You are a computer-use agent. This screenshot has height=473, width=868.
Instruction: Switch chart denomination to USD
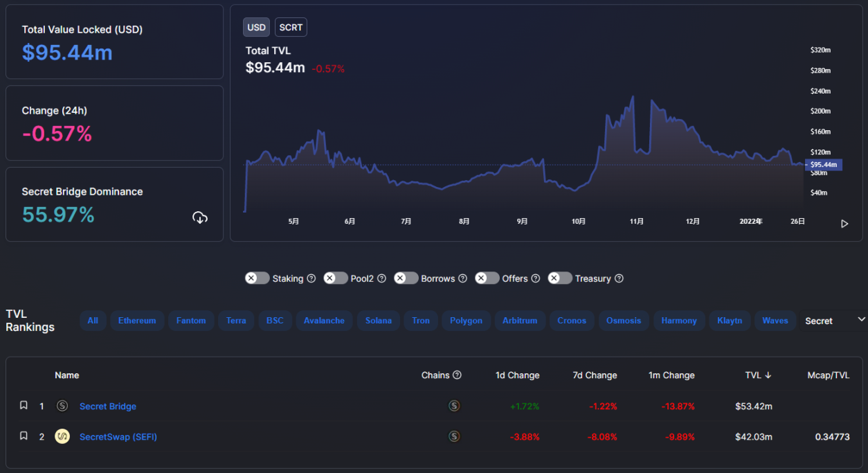(x=257, y=28)
